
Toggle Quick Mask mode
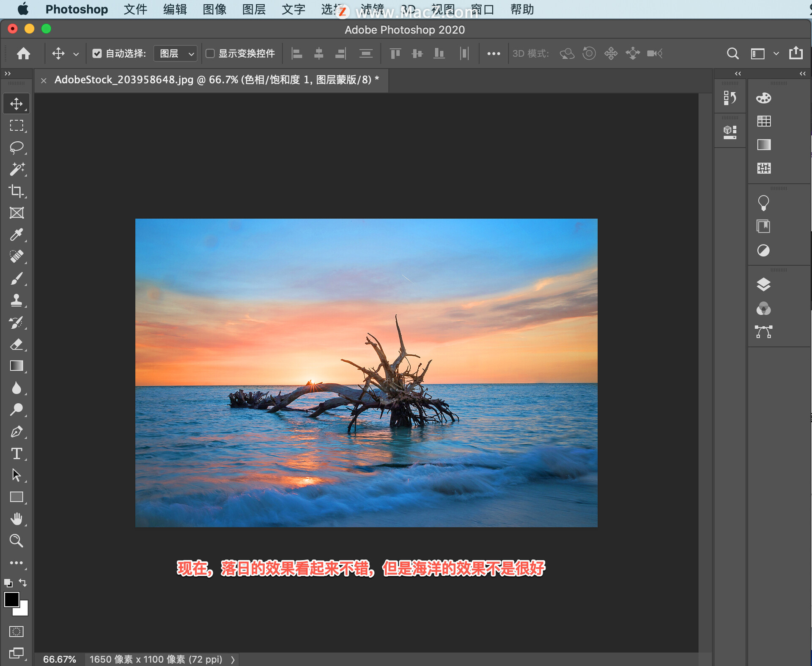tap(16, 631)
